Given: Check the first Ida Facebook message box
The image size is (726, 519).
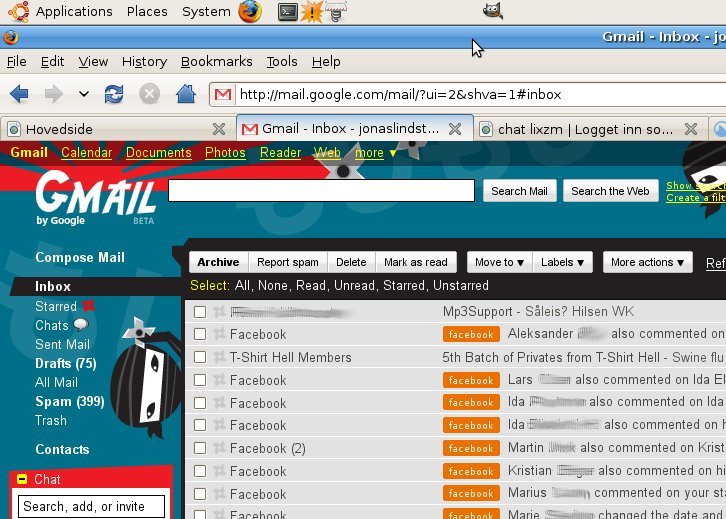Looking at the screenshot, I should click(x=200, y=403).
